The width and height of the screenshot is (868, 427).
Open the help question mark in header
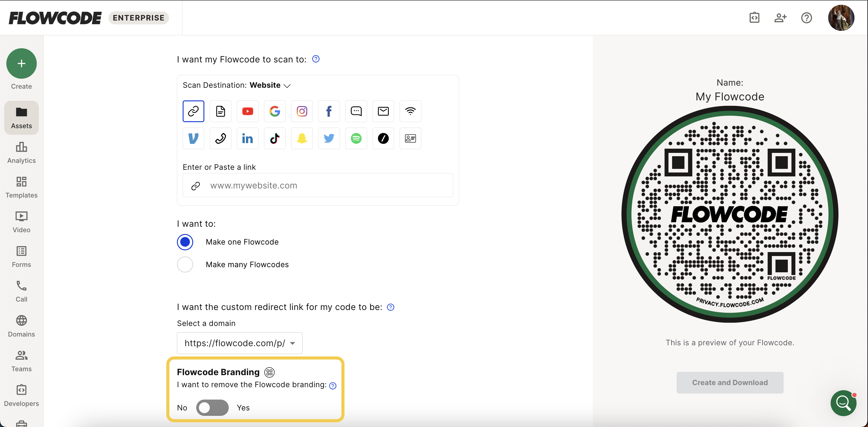806,17
